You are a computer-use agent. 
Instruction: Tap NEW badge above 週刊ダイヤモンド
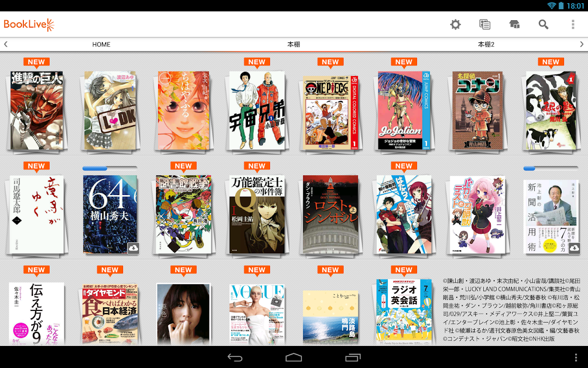110,270
